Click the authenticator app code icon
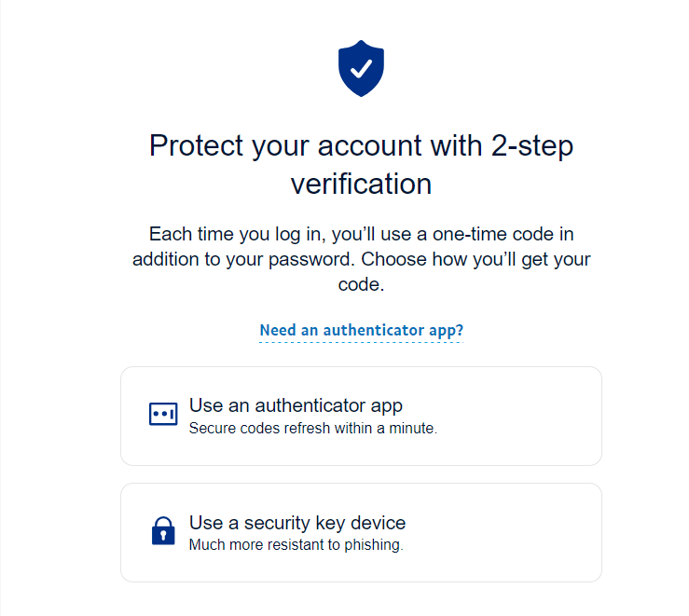 (163, 414)
